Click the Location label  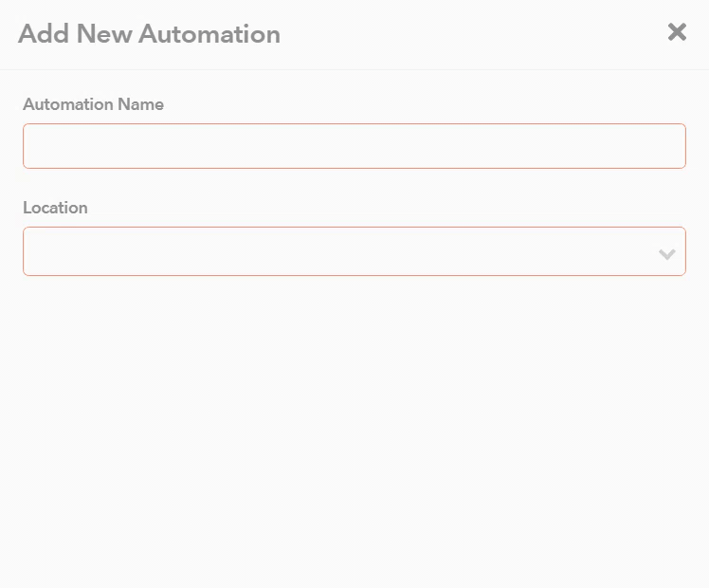coord(55,208)
